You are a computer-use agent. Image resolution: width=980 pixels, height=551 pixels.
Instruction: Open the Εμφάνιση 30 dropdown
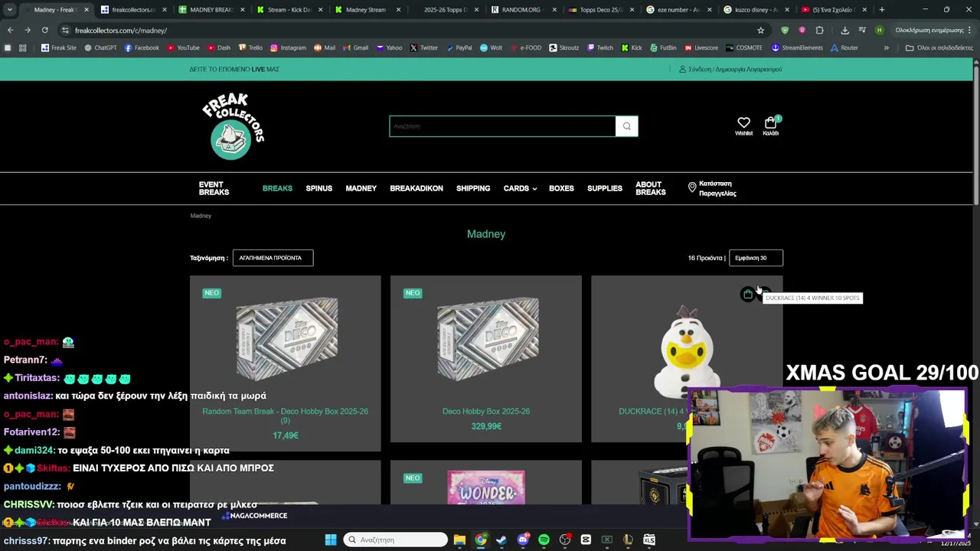tap(756, 258)
